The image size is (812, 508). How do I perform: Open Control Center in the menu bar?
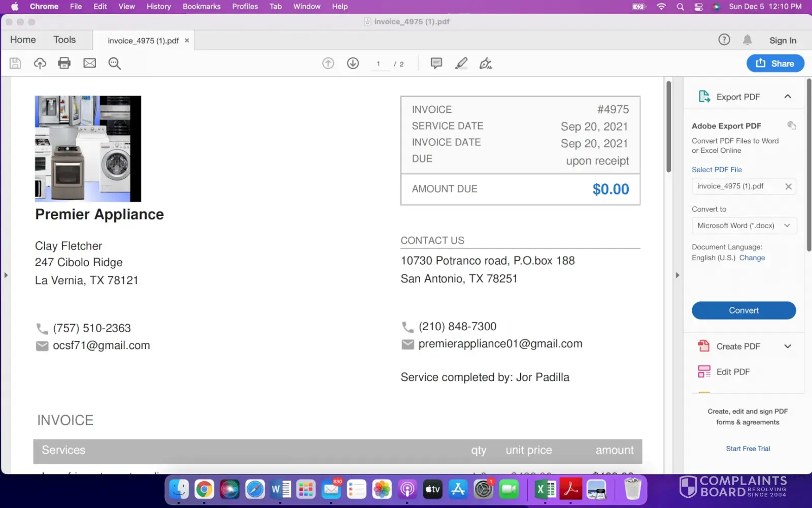pyautogui.click(x=699, y=7)
